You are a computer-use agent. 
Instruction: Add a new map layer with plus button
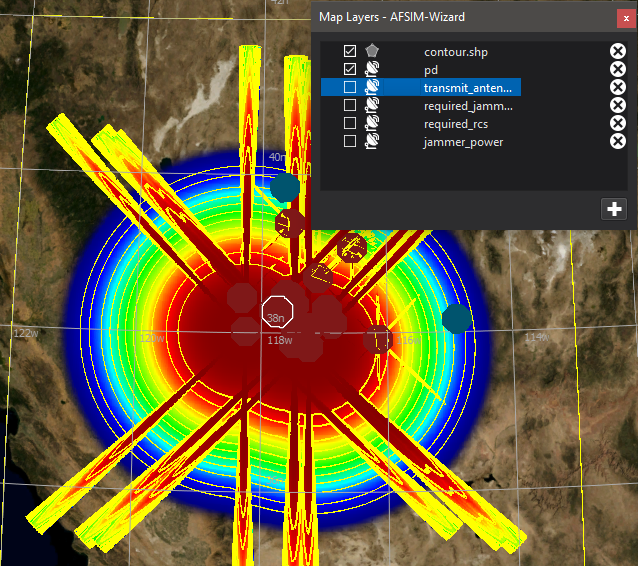pos(614,209)
